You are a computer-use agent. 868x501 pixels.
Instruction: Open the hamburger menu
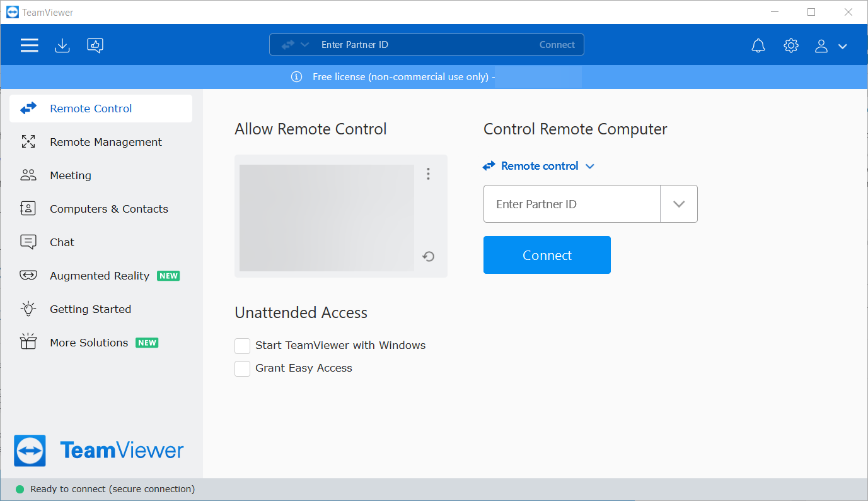click(x=29, y=45)
